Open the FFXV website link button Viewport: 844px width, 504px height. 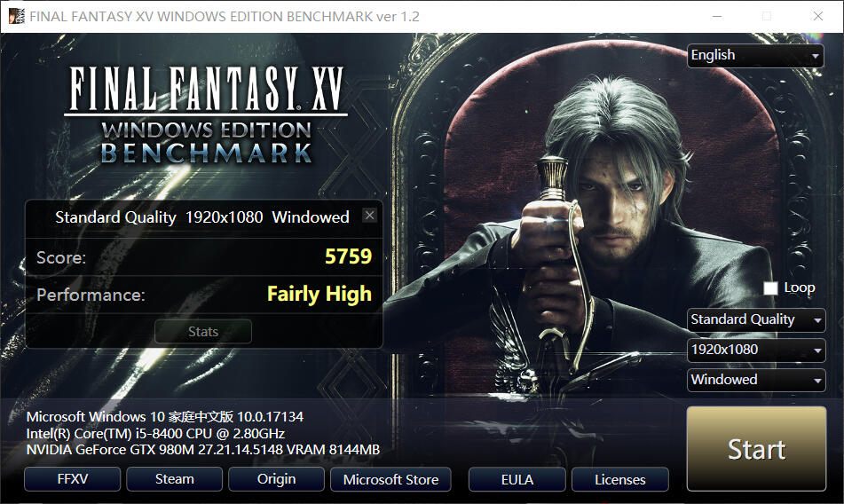[x=72, y=479]
